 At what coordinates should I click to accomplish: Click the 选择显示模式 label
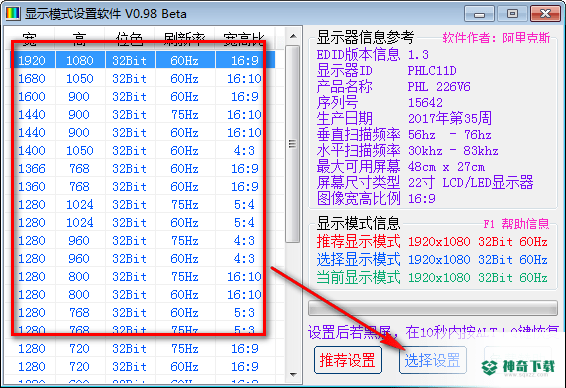tap(358, 260)
